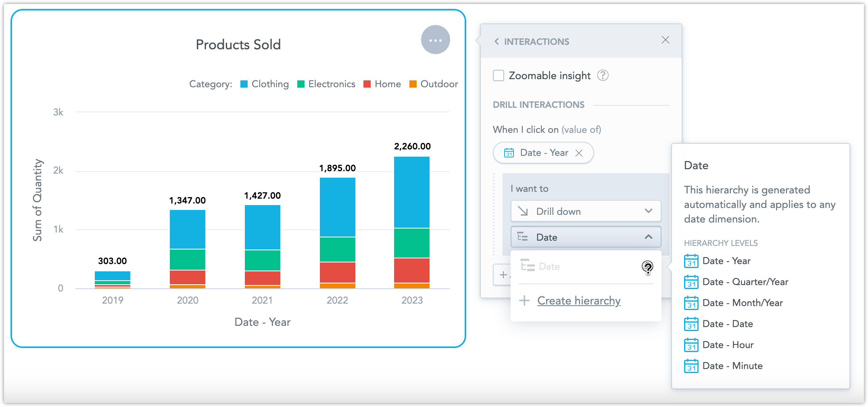Click the Outdoor orange legend swatch

(413, 84)
